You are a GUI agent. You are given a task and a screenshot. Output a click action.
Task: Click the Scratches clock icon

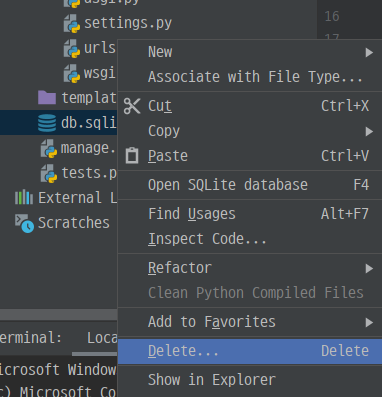tap(24, 223)
